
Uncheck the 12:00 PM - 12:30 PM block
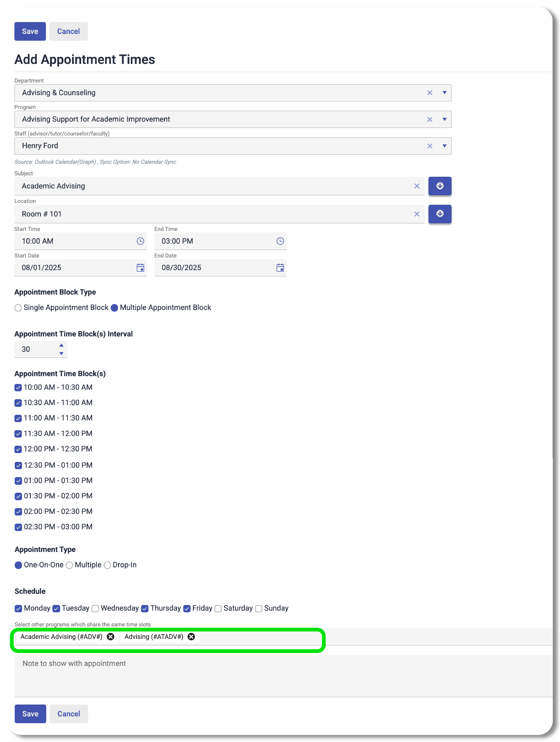point(18,450)
